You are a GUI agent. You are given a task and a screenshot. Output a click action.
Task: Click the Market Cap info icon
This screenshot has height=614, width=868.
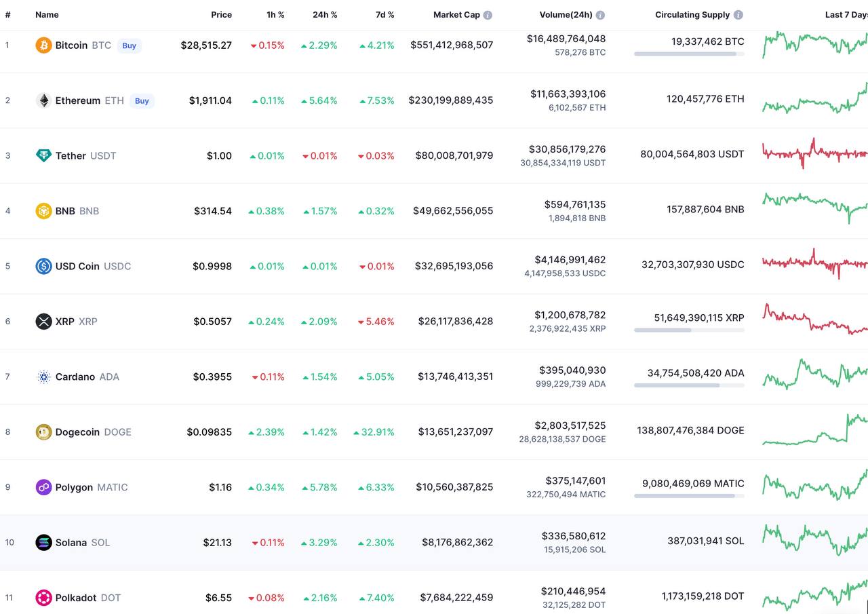point(488,15)
